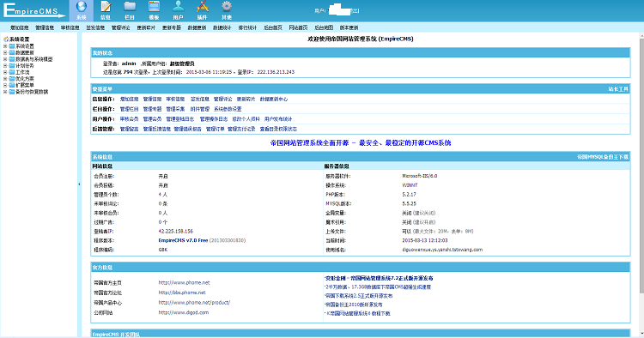The image size is (644, 338).
Task: Select 排行统计 in the top submenu
Action: coord(247,28)
